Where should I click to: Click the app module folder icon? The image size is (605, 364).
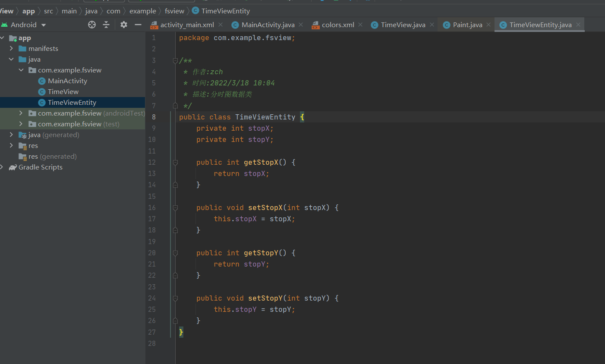13,38
